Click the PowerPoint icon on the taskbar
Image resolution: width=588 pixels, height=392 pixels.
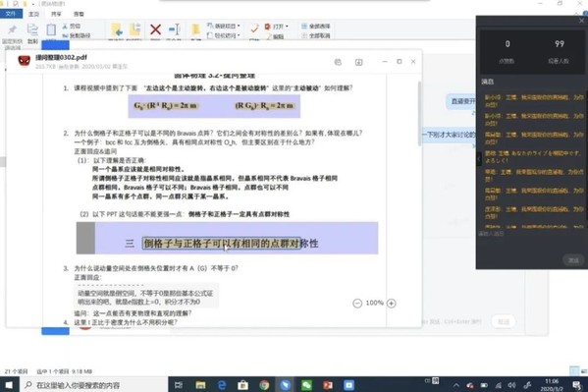coord(328,385)
